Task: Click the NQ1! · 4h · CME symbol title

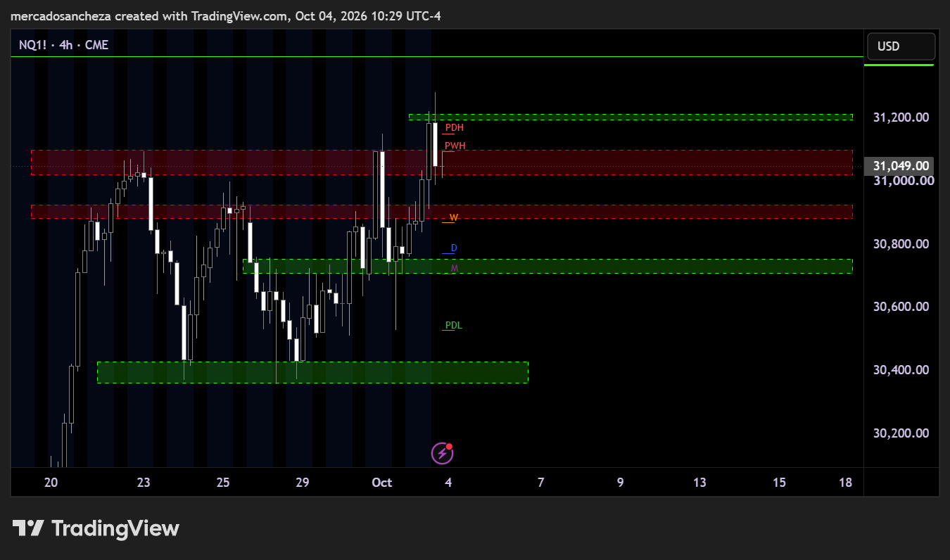Action: point(63,45)
